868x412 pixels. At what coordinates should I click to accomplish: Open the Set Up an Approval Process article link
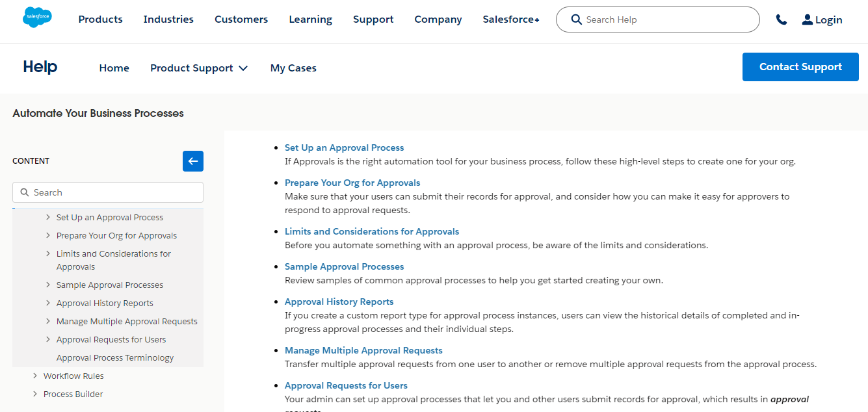(344, 148)
